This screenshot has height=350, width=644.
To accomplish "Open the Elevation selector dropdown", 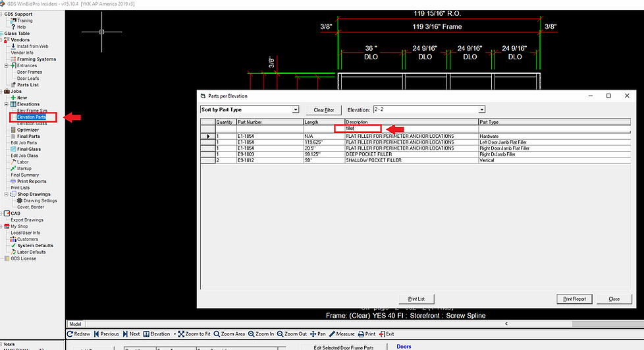I will [x=482, y=110].
